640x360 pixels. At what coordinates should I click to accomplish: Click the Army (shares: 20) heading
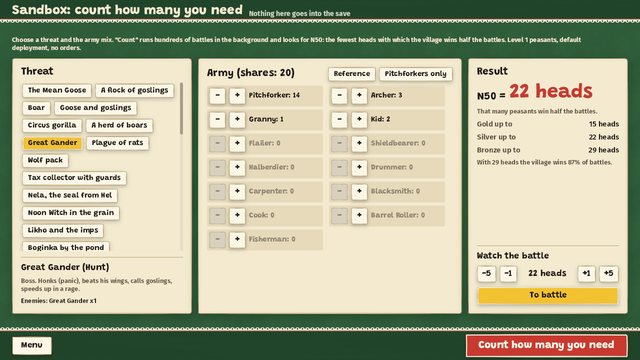(251, 73)
